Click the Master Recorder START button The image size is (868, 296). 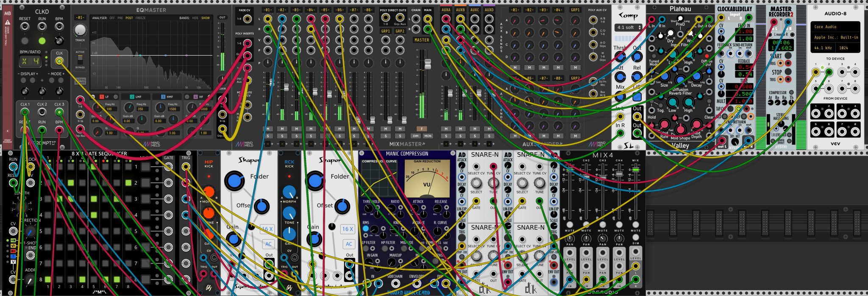(x=788, y=56)
